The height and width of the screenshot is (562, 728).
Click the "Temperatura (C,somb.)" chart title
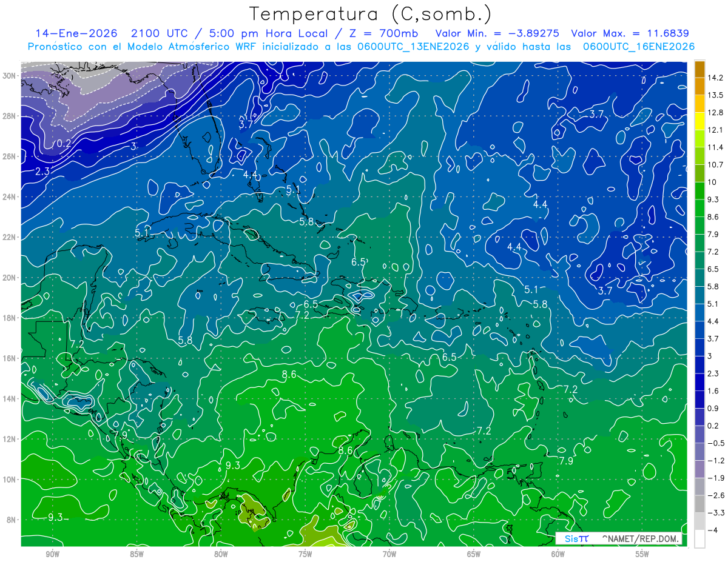coord(371,15)
